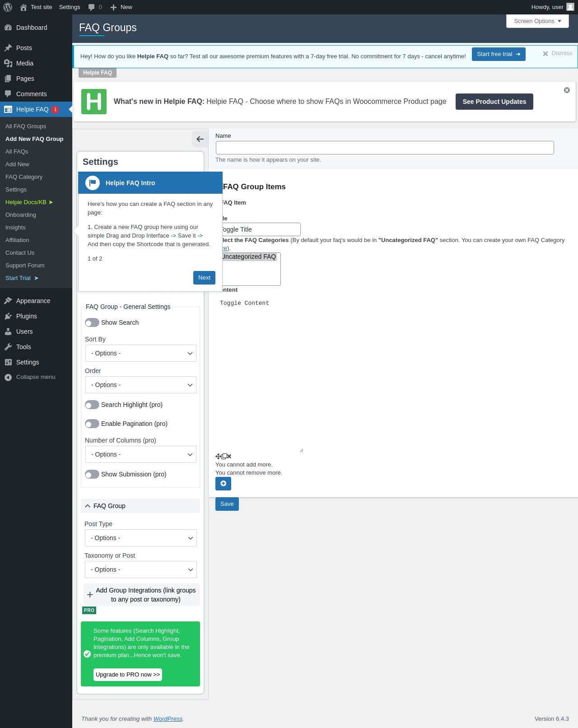Click the Start free trial button
The height and width of the screenshot is (728, 578).
tap(499, 54)
